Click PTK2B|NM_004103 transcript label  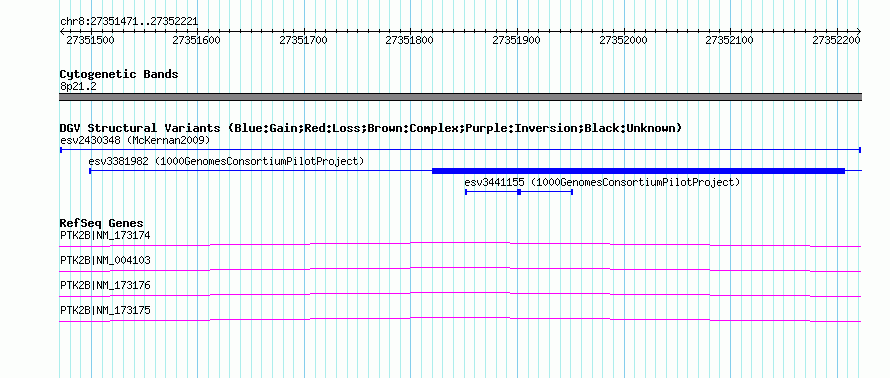pyautogui.click(x=105, y=261)
